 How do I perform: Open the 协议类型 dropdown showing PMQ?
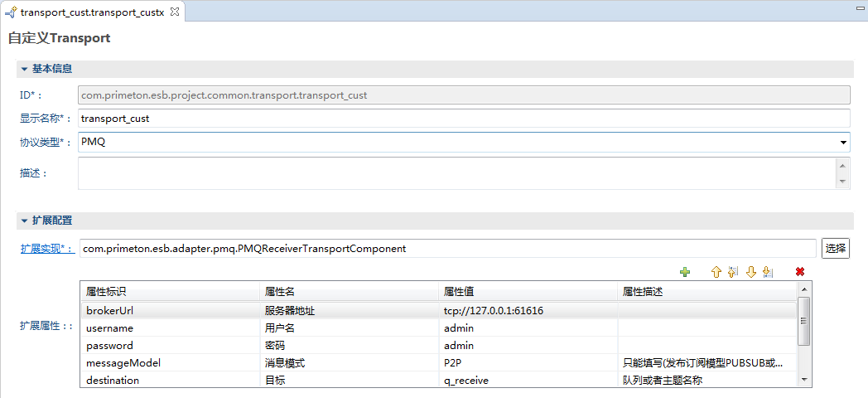click(x=842, y=143)
